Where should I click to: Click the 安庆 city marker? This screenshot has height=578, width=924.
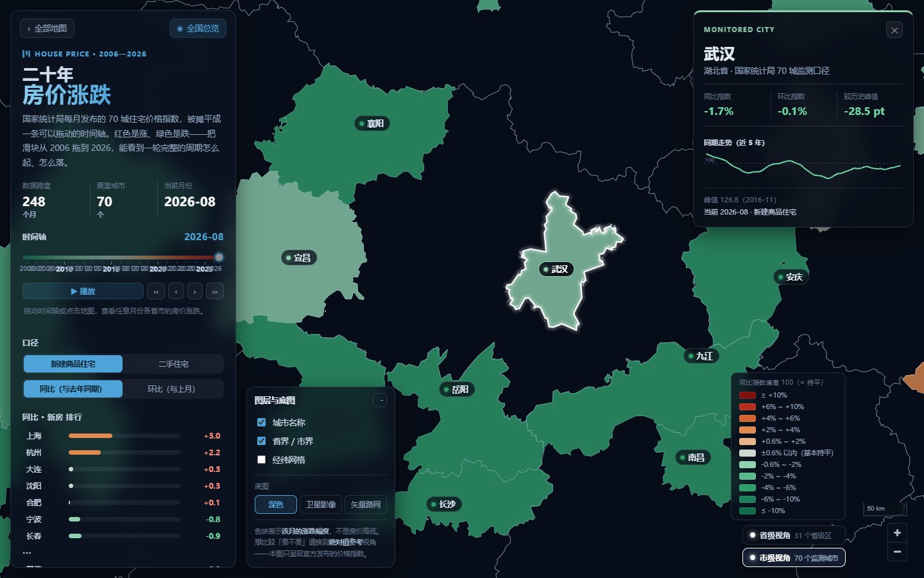pos(791,277)
